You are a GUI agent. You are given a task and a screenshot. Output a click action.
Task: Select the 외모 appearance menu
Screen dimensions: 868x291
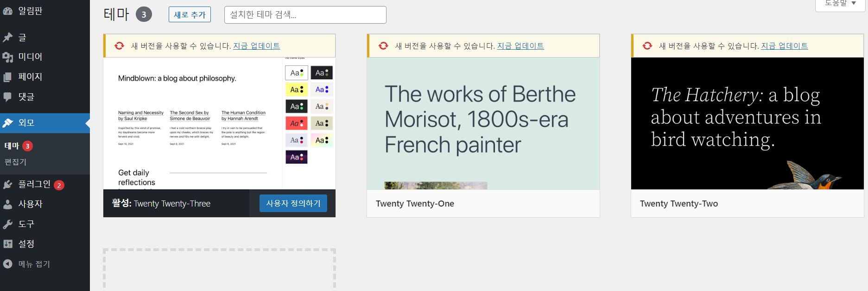click(x=45, y=123)
